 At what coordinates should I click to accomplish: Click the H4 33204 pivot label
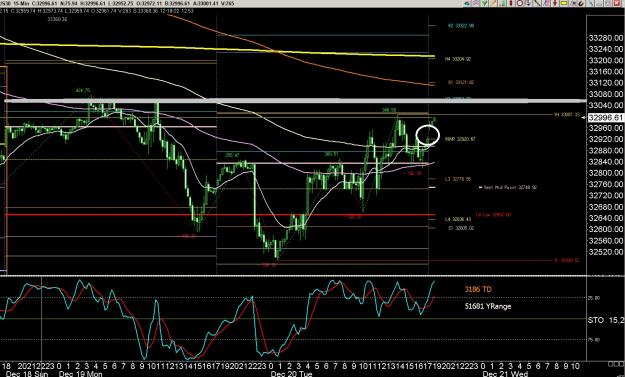coord(458,59)
